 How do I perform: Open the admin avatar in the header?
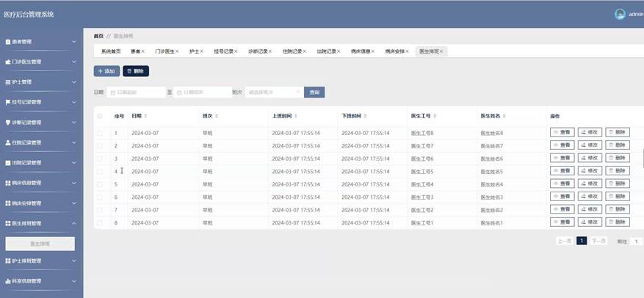[x=620, y=15]
